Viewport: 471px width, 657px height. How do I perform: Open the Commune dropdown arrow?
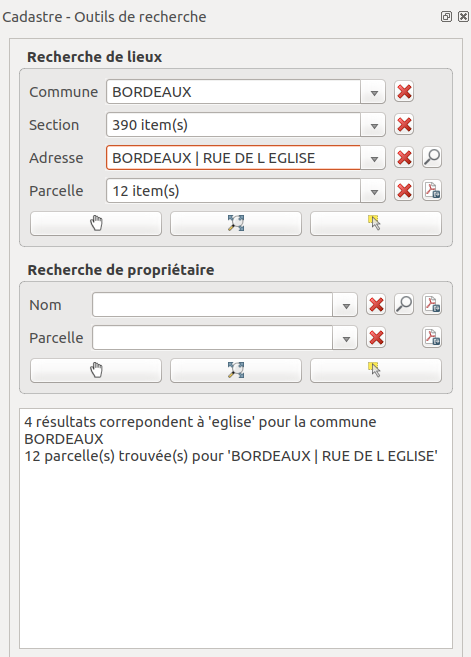[x=373, y=92]
